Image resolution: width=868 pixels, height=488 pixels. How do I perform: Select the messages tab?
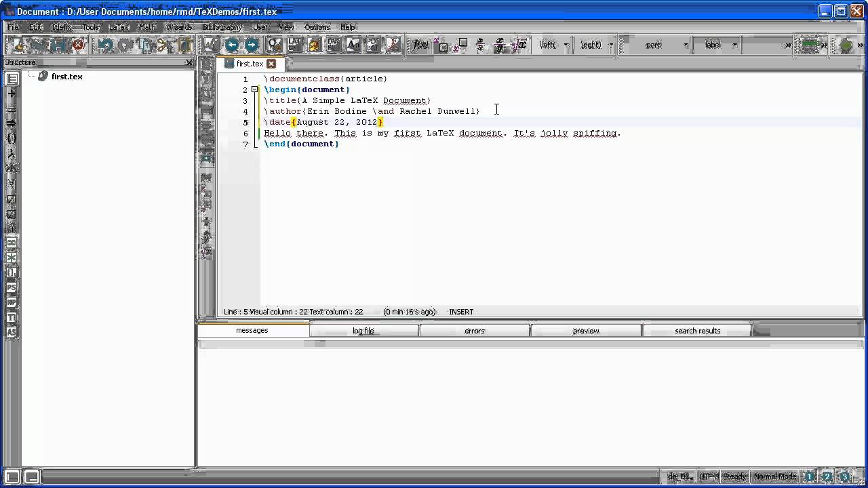[x=252, y=330]
